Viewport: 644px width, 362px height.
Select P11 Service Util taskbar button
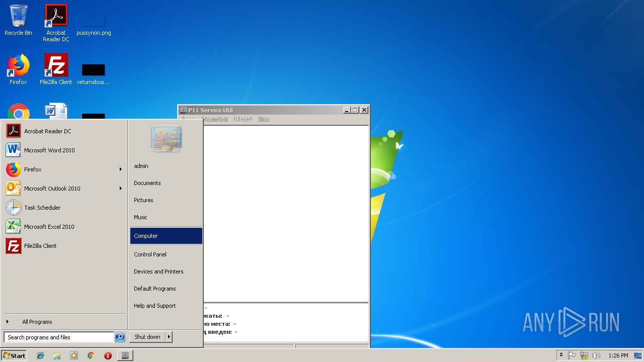click(x=125, y=355)
